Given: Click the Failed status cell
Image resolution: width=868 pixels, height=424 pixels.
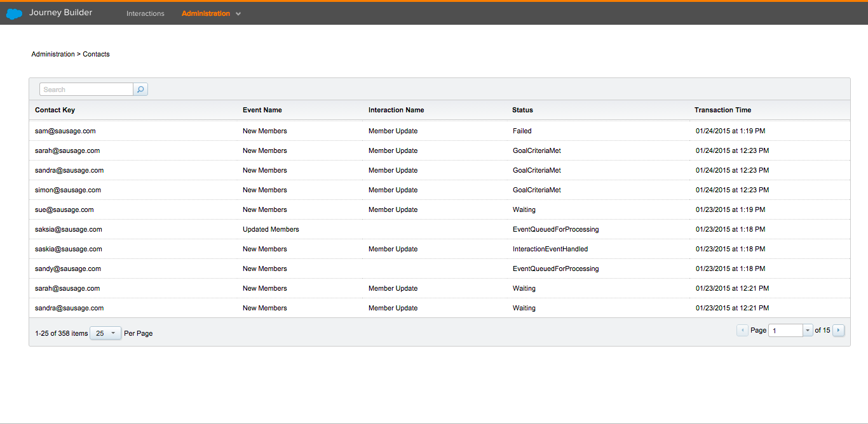Looking at the screenshot, I should tap(522, 131).
